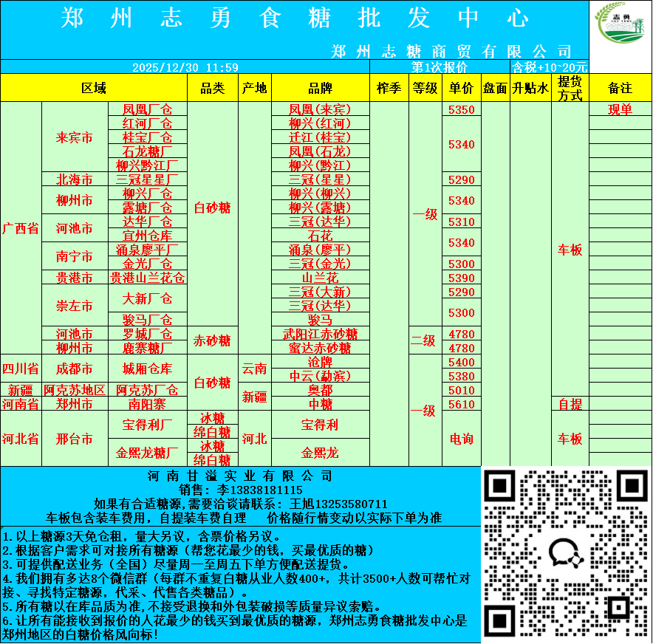This screenshot has width=653, height=644.
Task: Select the 山兰花 brand cell
Action: pos(320,278)
